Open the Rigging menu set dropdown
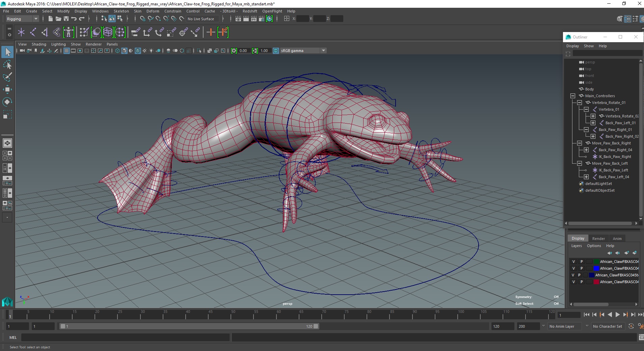 point(22,19)
